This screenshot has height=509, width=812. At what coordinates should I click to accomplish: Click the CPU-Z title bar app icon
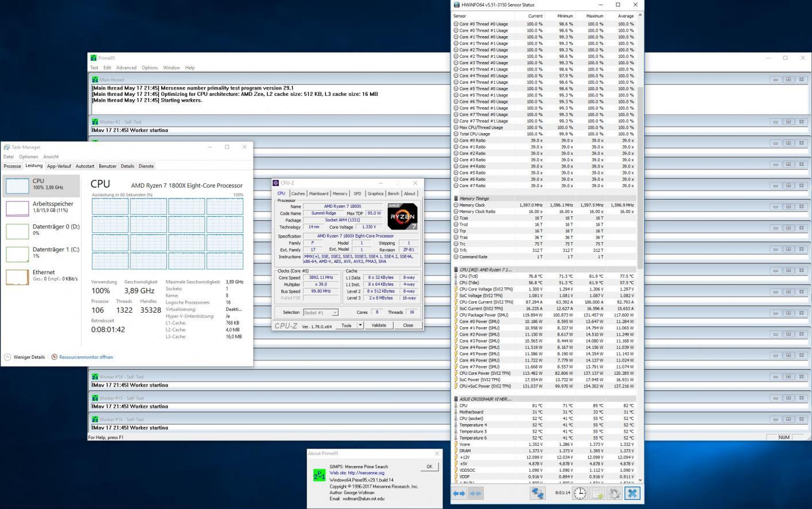coord(276,183)
